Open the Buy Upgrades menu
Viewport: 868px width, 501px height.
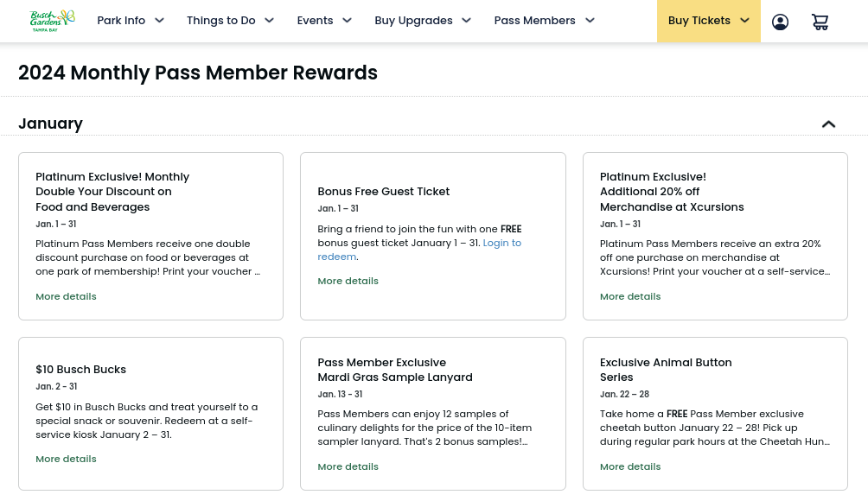(423, 21)
